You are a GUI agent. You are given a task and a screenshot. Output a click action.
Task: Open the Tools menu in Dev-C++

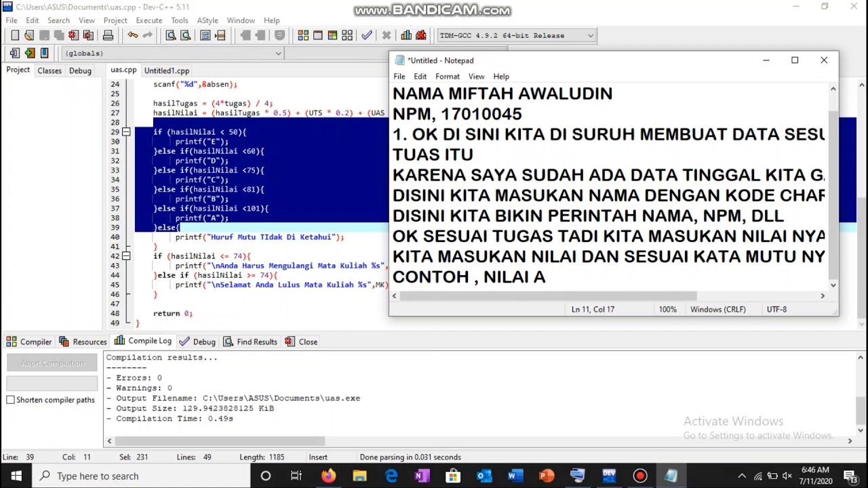point(179,20)
